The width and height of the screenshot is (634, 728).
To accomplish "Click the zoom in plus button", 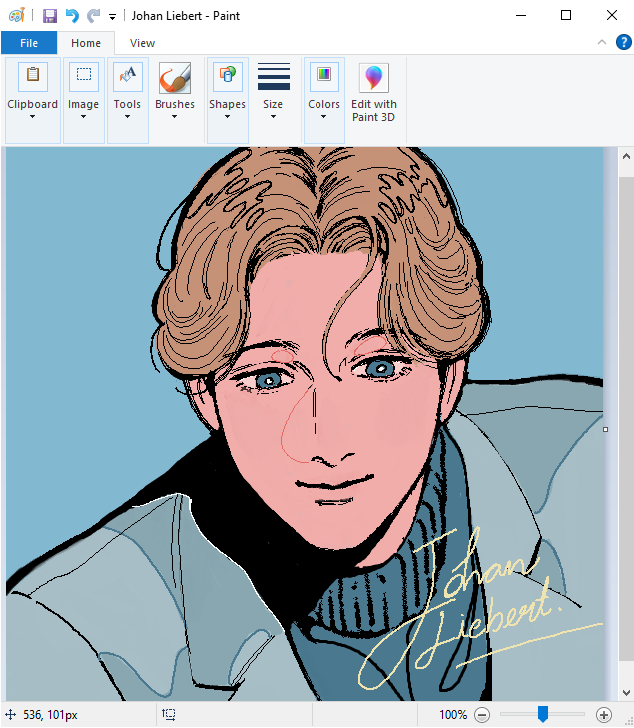I will point(604,715).
